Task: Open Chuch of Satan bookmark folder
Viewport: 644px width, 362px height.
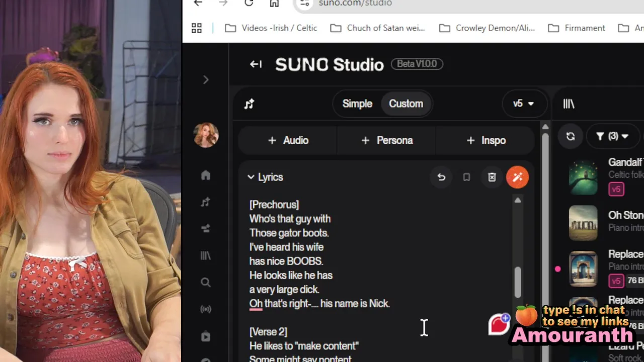Action: click(x=378, y=28)
